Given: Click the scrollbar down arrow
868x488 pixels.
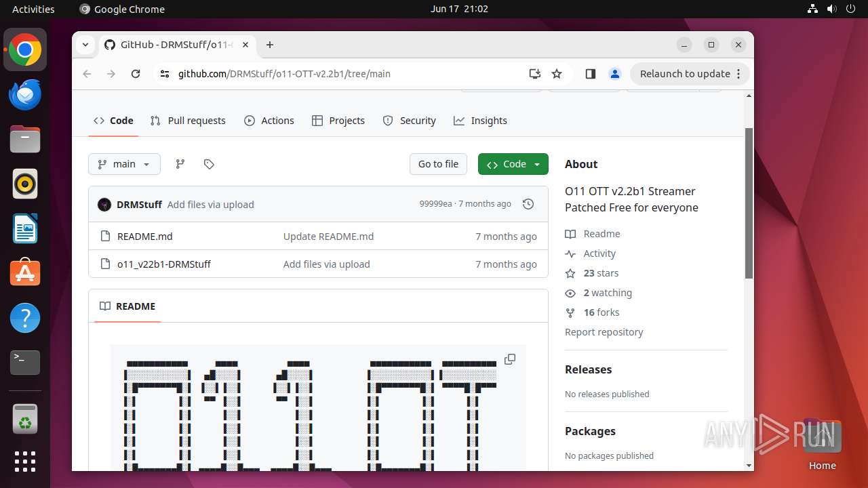Looking at the screenshot, I should tap(749, 466).
